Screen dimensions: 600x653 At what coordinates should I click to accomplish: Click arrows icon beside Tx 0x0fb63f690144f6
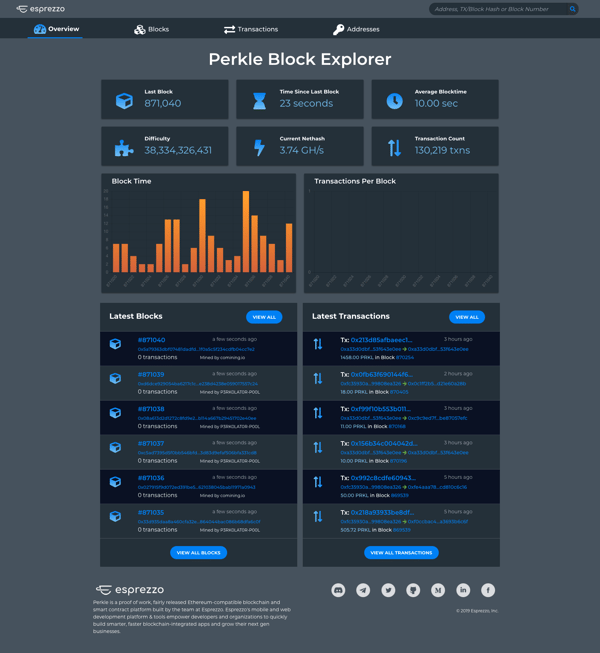pyautogui.click(x=318, y=378)
